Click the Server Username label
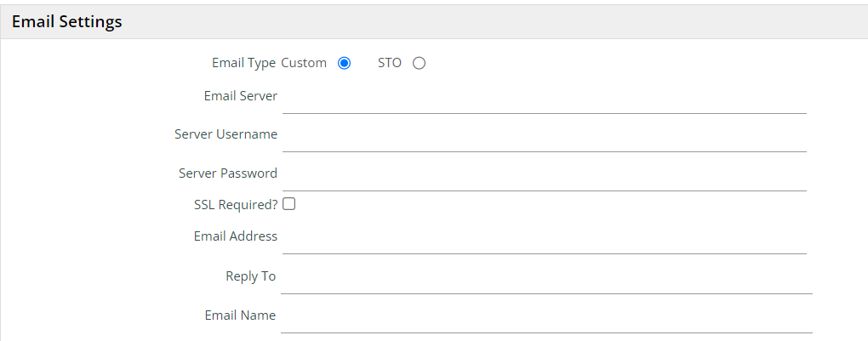868x341 pixels. 226,134
